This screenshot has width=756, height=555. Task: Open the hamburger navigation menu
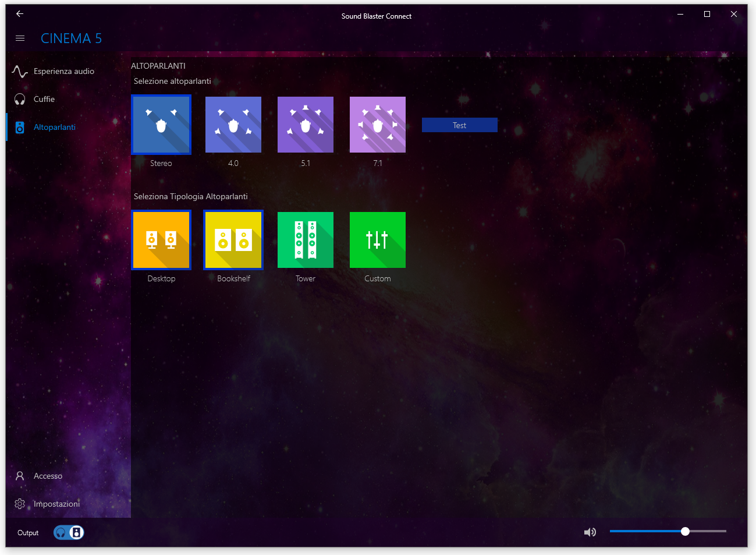pos(20,38)
